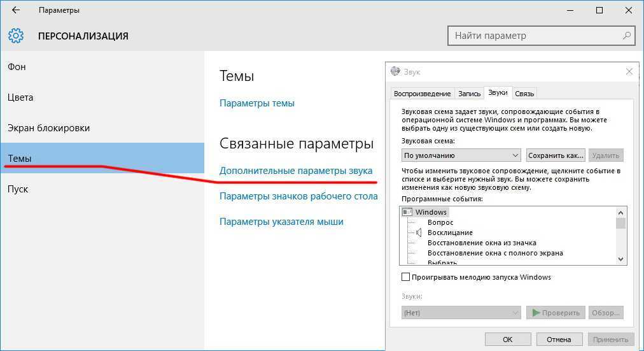Click the Проверить play button
Screen dimensions: 644x351
click(556, 313)
